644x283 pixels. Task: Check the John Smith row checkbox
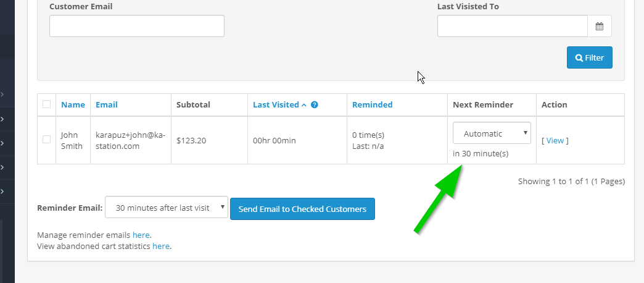pyautogui.click(x=47, y=140)
